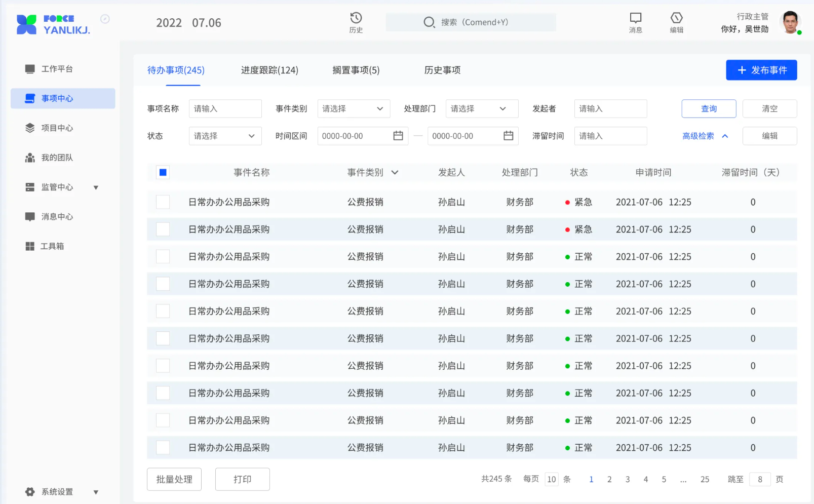The width and height of the screenshot is (814, 504).
Task: Change per-page count box showing 10
Action: tap(552, 479)
